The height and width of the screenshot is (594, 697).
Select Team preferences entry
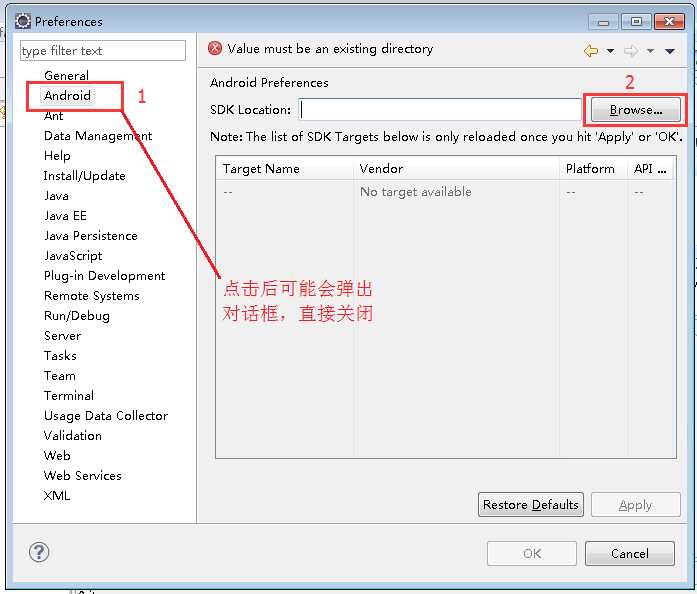click(60, 376)
